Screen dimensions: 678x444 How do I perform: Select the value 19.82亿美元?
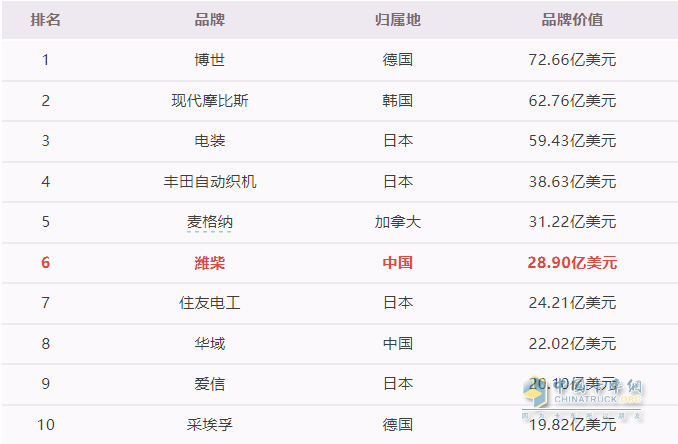572,425
